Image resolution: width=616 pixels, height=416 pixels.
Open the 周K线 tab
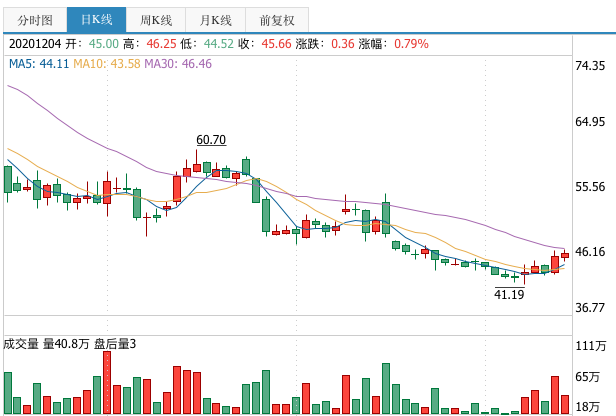point(156,20)
